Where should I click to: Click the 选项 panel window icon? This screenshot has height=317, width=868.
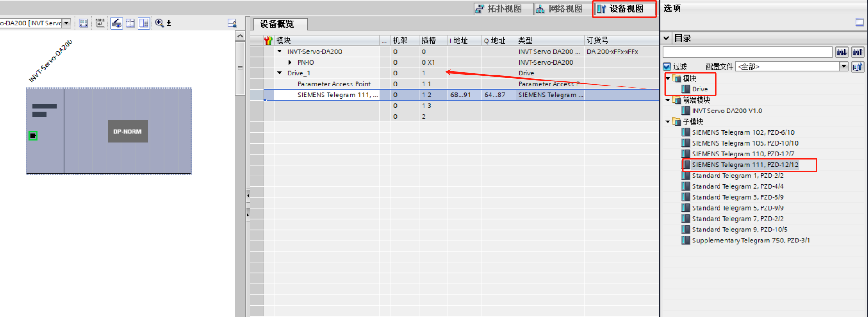click(x=859, y=22)
